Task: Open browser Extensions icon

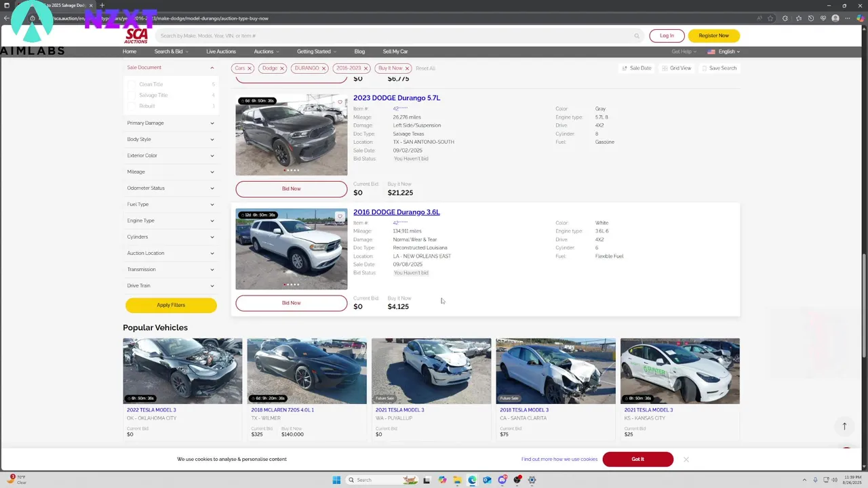Action: (x=785, y=18)
